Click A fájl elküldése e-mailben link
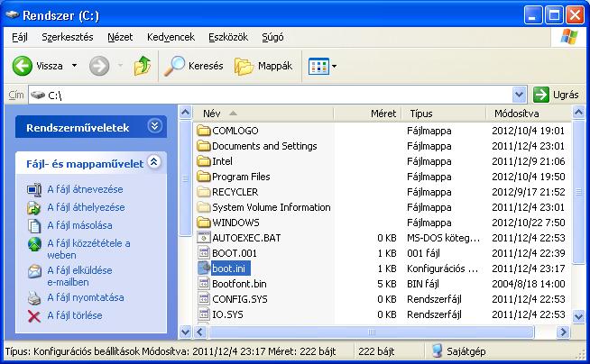This screenshot has width=590, height=364. pyautogui.click(x=79, y=276)
